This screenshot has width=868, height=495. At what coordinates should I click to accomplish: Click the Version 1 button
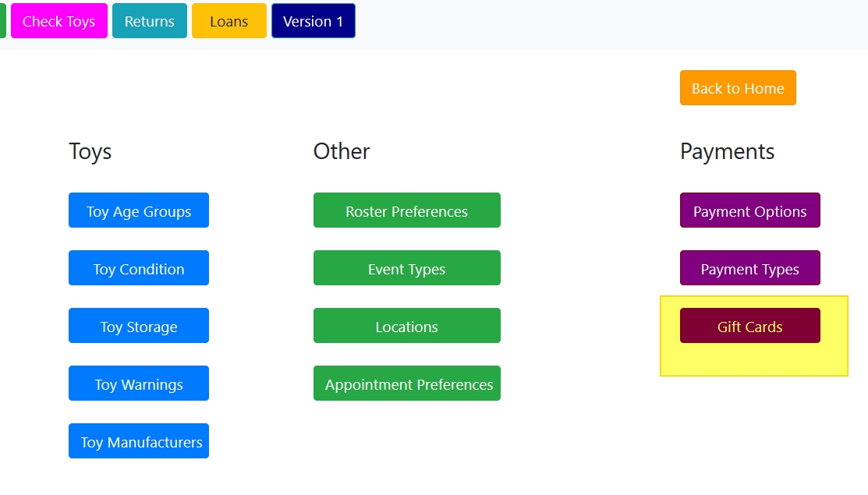coord(313,21)
